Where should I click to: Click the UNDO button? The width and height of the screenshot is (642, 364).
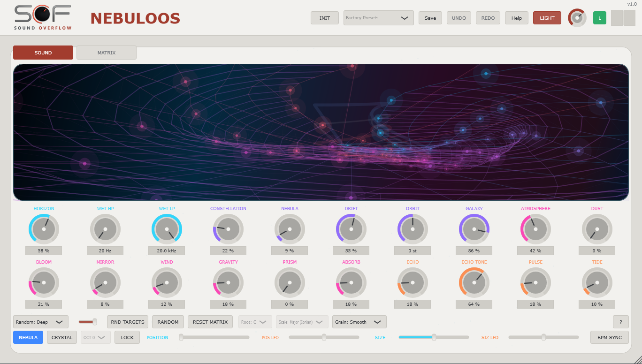459,18
